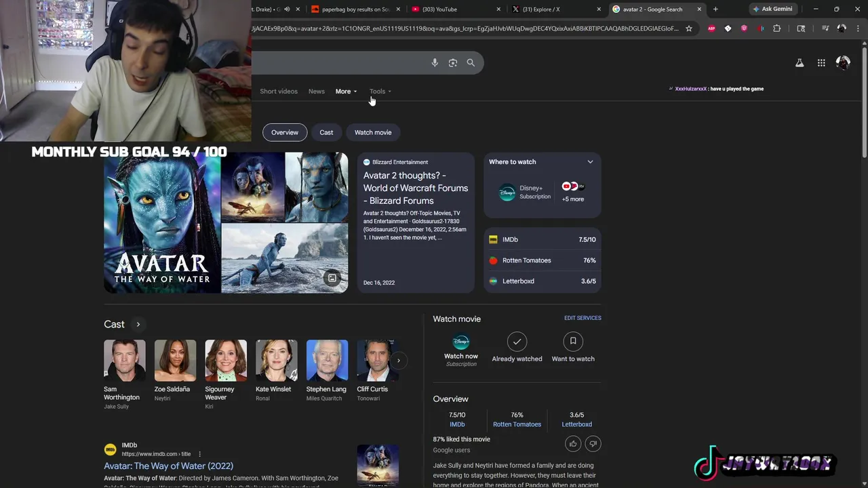Click the IMDb favicon in result
Viewport: 868px width, 488px height.
(x=110, y=449)
